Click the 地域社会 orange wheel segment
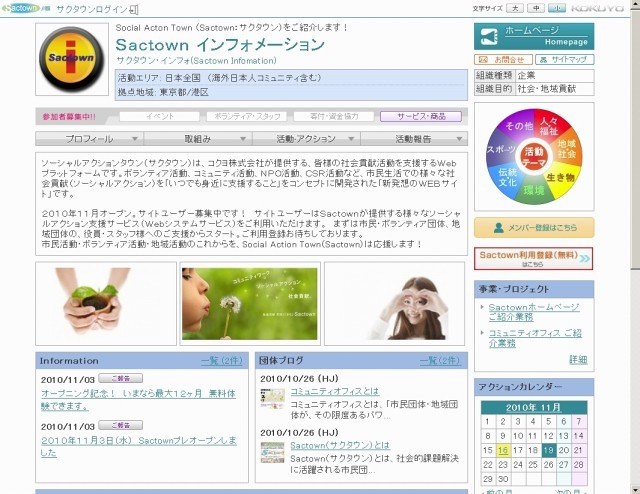Screen dimensions: 640x494 pyautogui.click(x=567, y=149)
